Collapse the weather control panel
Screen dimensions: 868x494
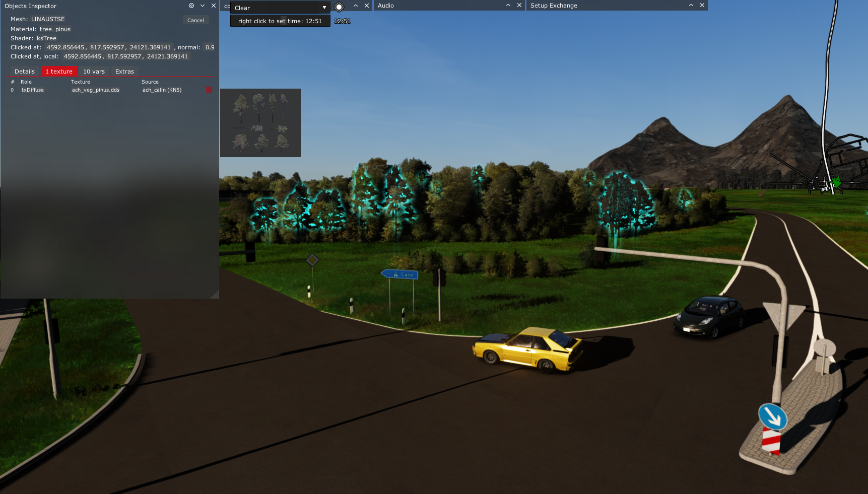coord(356,6)
